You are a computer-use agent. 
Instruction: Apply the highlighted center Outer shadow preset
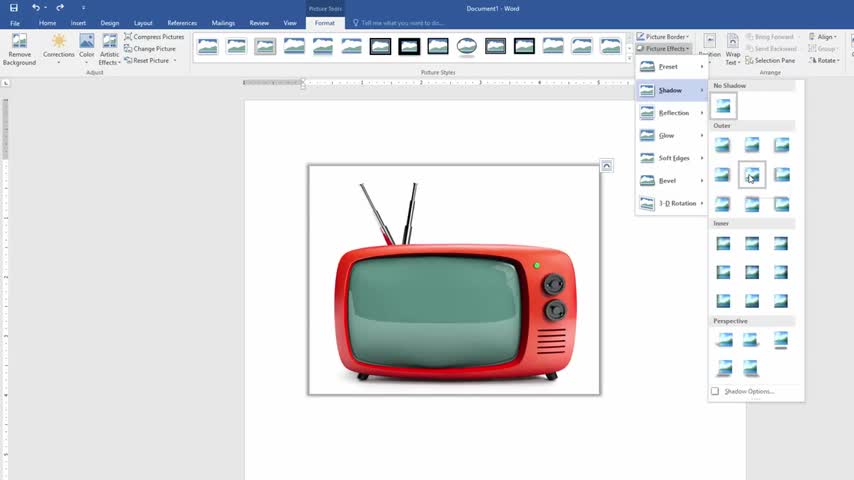point(752,174)
